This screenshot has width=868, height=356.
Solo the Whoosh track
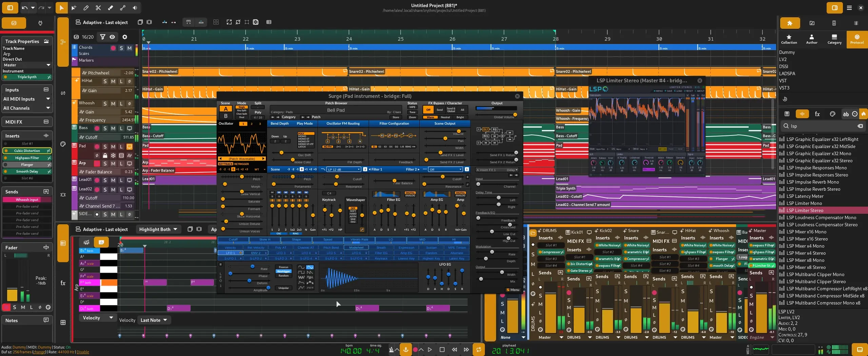[x=105, y=104]
